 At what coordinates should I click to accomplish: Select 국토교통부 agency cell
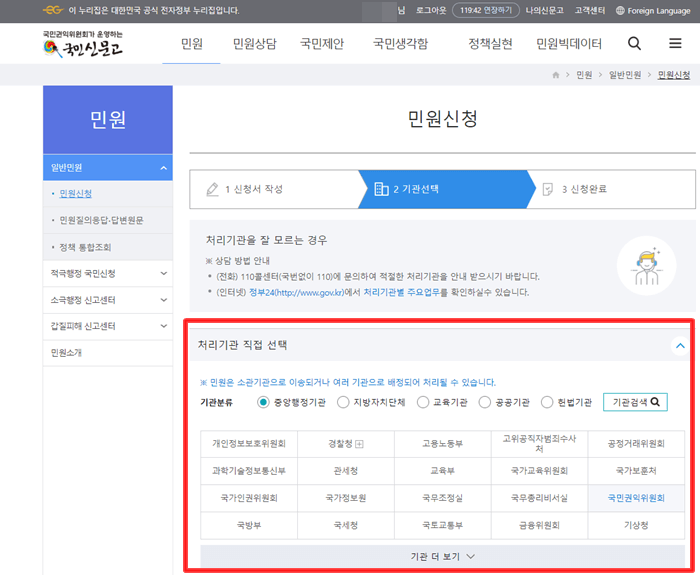(442, 525)
